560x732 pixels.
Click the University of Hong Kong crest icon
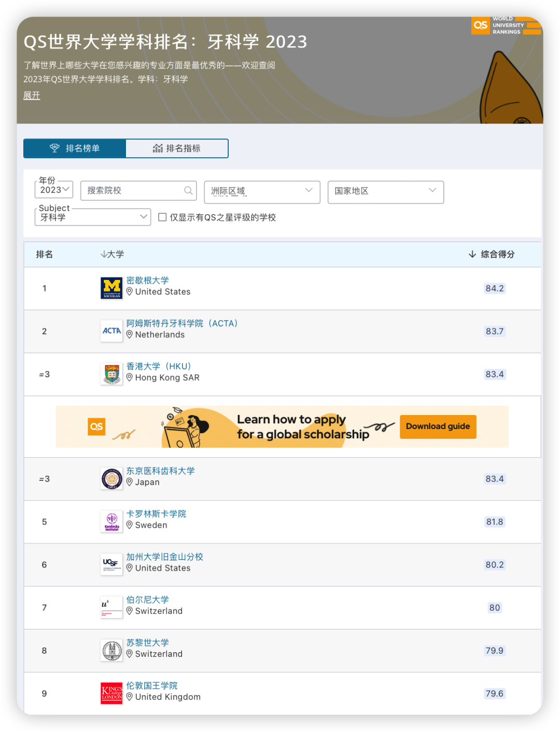pos(111,374)
